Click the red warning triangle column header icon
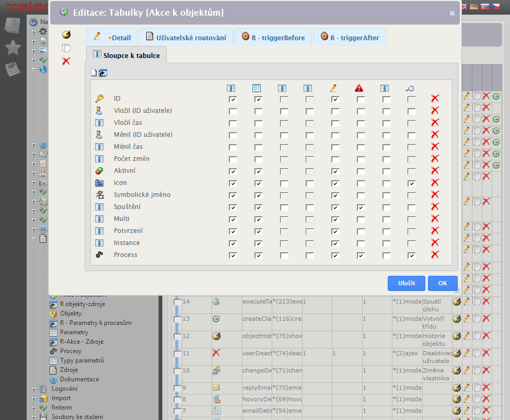Image resolution: width=510 pixels, height=420 pixels. (x=359, y=88)
